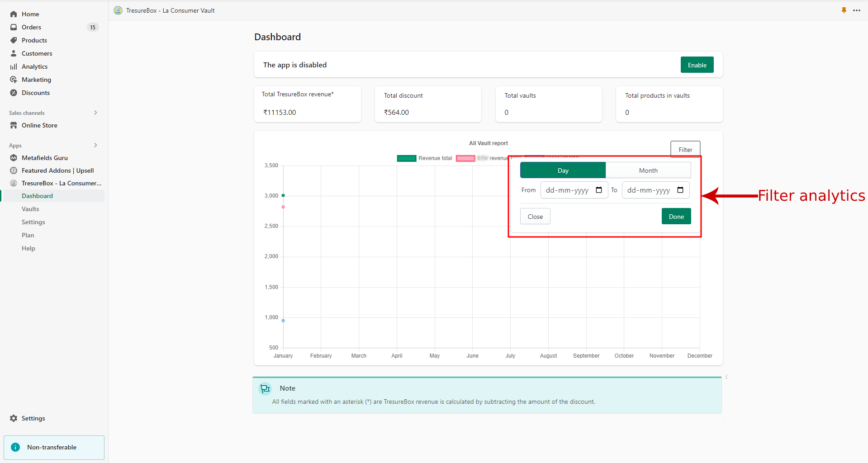Toggle Revenue total legend swatch
This screenshot has height=463, width=868.
407,158
